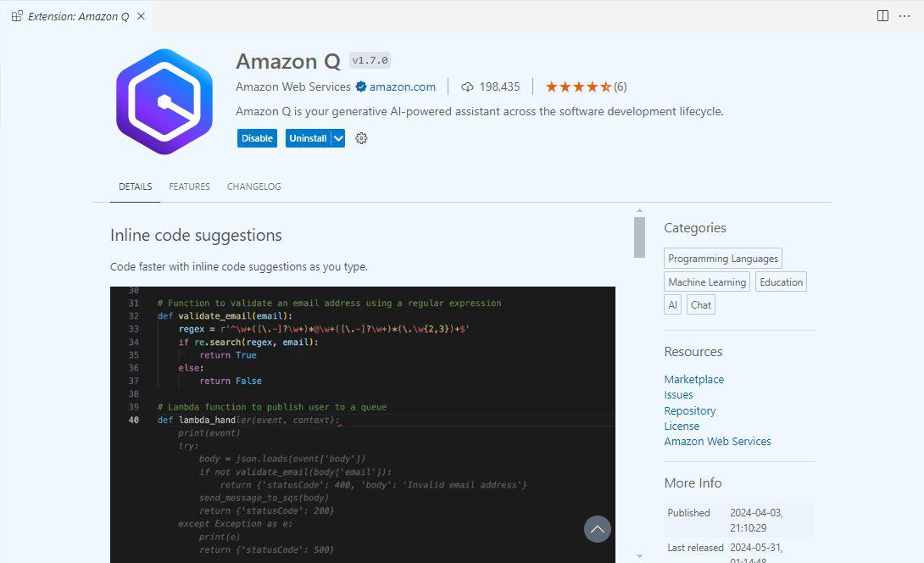Switch to the CHANGELOG tab
The width and height of the screenshot is (924, 563).
pos(254,187)
